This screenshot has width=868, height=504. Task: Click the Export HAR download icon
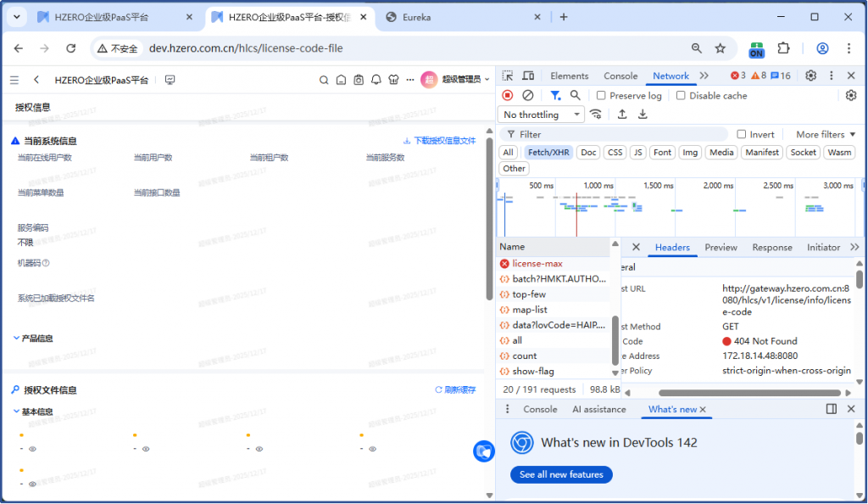(x=643, y=115)
